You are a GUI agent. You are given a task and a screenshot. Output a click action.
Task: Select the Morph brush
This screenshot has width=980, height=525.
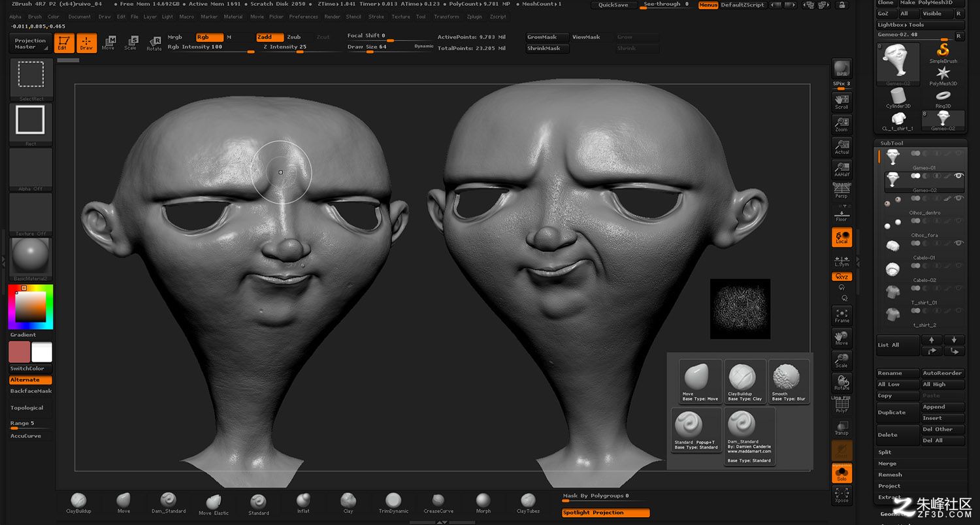tap(483, 503)
